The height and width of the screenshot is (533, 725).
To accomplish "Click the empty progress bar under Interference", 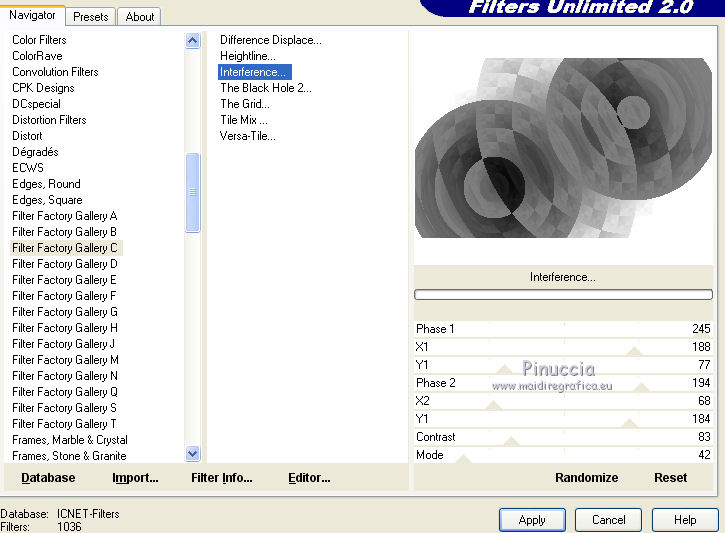I will pyautogui.click(x=563, y=295).
